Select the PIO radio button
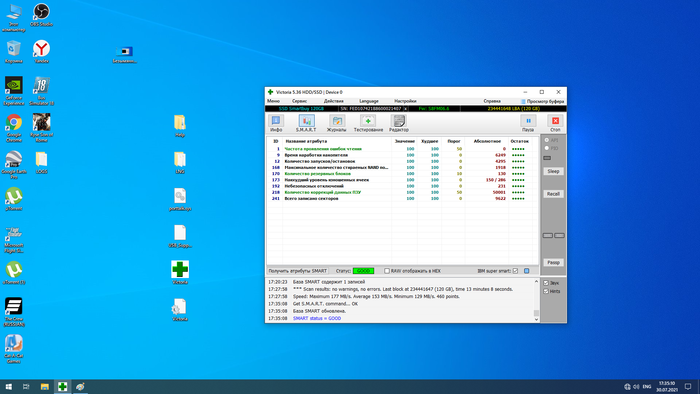The width and height of the screenshot is (700, 394). click(x=546, y=148)
